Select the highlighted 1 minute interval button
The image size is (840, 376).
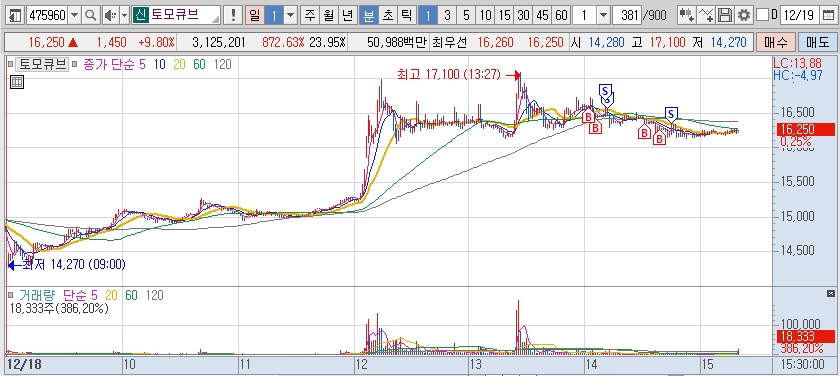(428, 16)
